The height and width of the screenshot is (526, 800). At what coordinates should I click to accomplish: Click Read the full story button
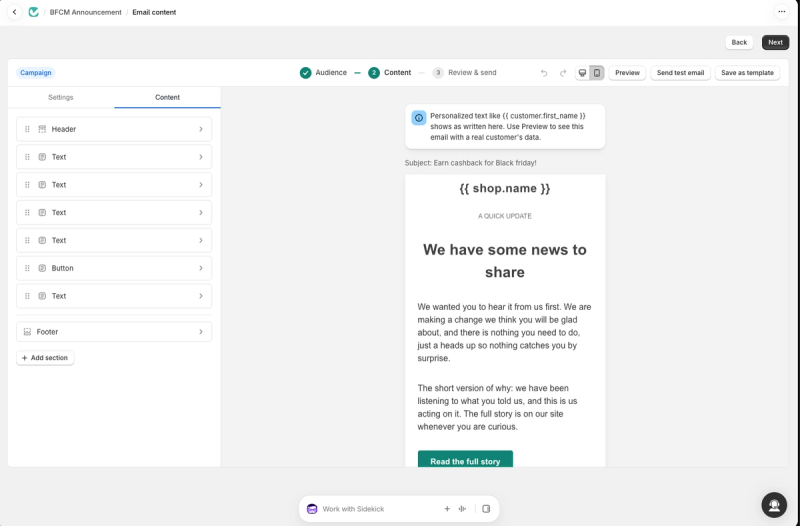465,461
